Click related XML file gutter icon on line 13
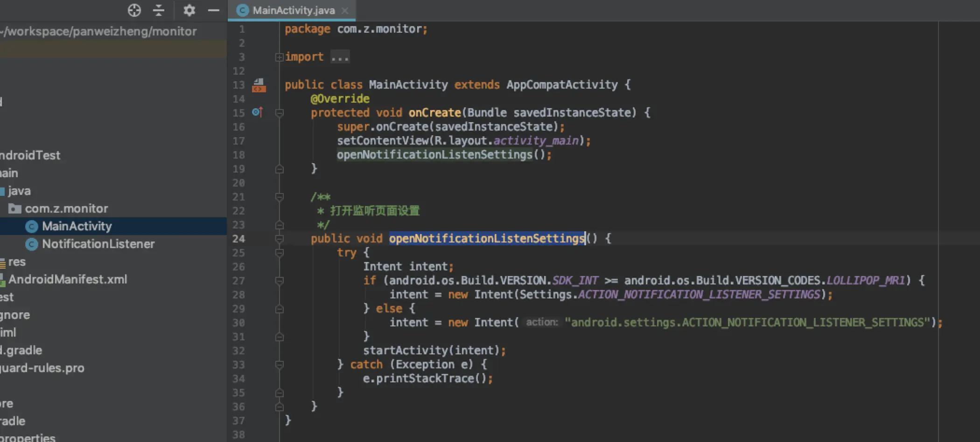 point(259,85)
